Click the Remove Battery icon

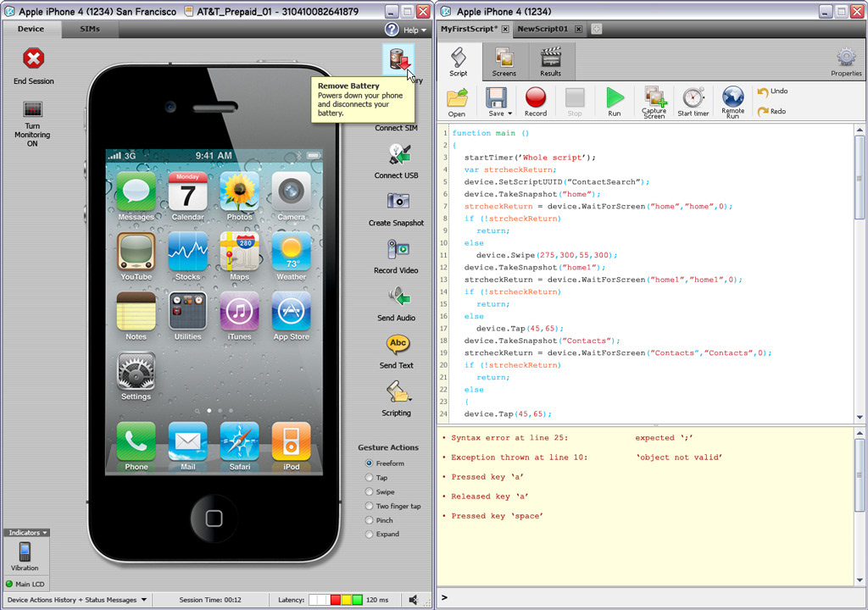pyautogui.click(x=398, y=60)
